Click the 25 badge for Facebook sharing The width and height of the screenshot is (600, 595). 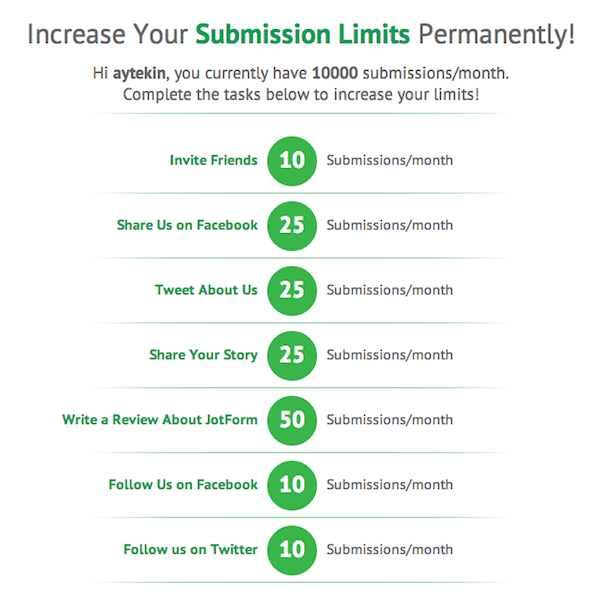[x=292, y=225]
